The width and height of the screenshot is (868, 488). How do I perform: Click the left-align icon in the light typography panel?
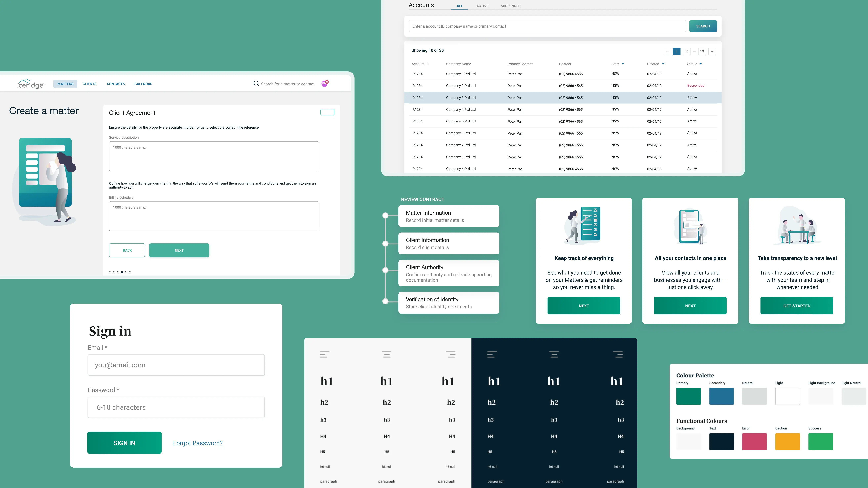click(x=325, y=354)
